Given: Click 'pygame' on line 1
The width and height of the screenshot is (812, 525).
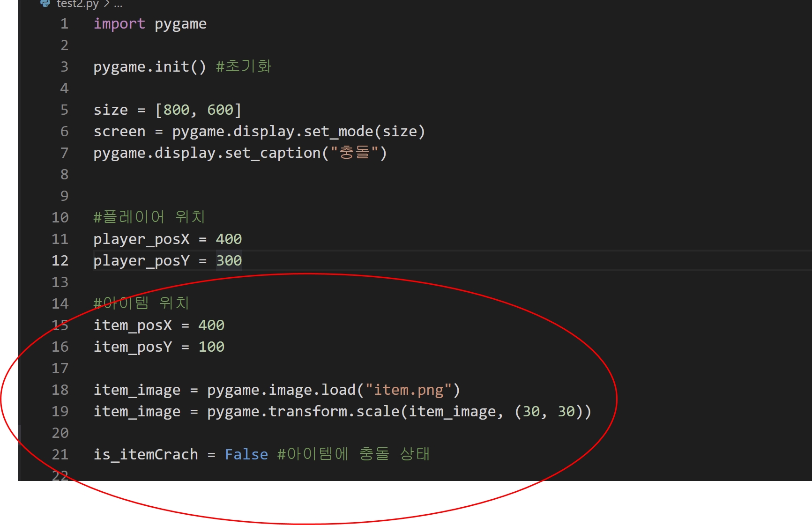Looking at the screenshot, I should tap(180, 24).
